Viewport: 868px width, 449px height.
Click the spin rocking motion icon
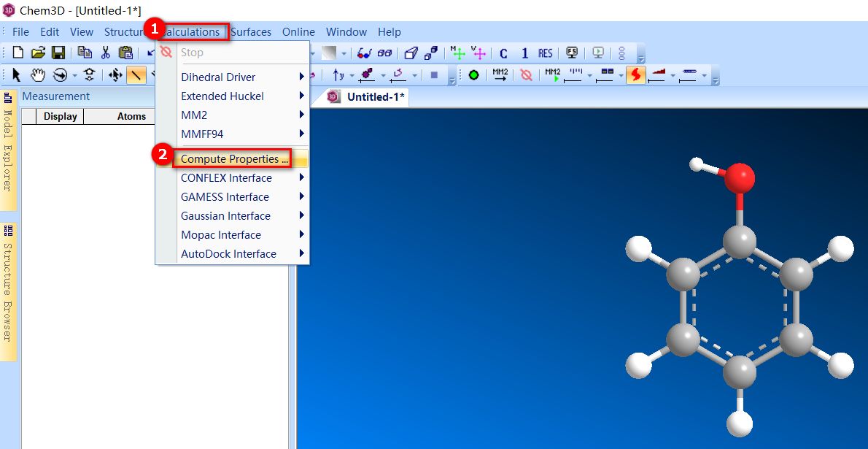(x=397, y=74)
